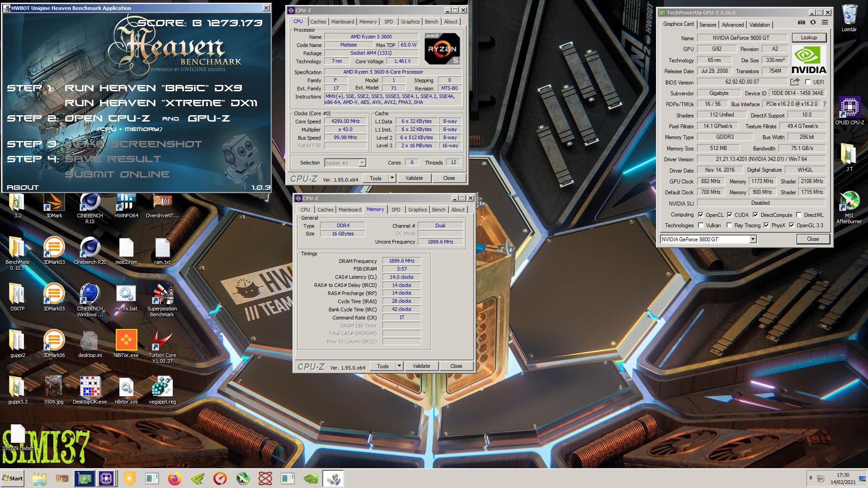Viewport: 868px width, 488px height.
Task: Click Validate in upper CPU-Z window
Action: [x=414, y=178]
